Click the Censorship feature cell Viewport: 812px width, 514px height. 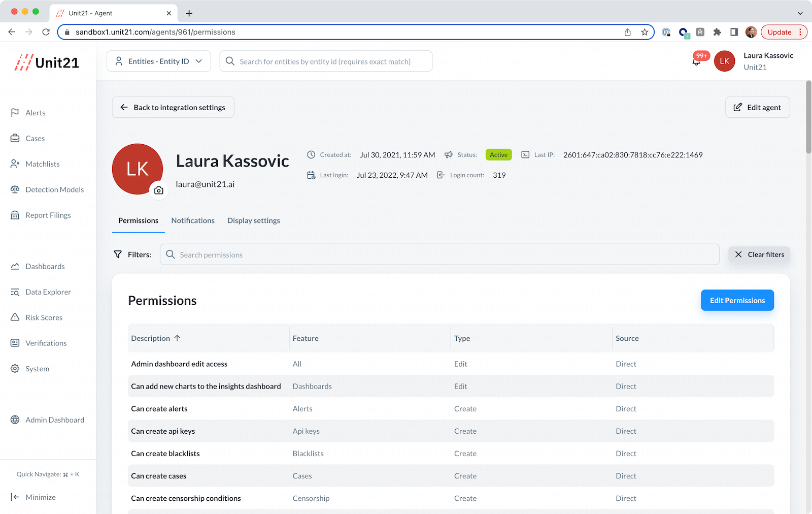(311, 498)
